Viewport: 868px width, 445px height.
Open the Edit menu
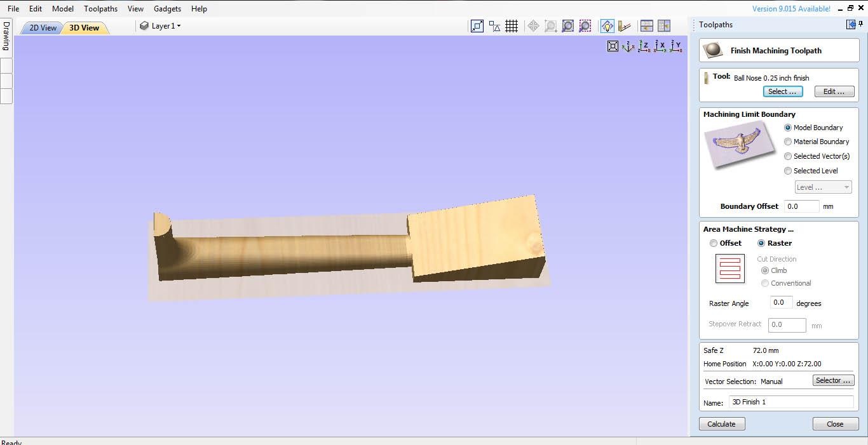[x=36, y=9]
